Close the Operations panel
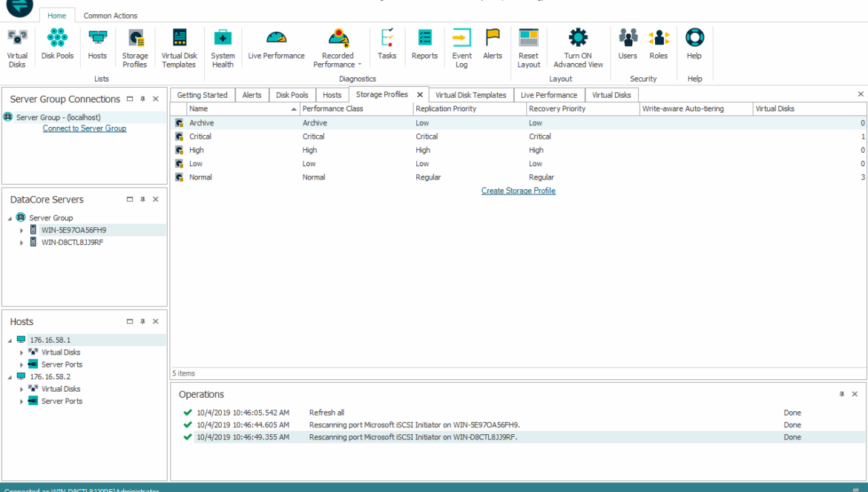This screenshot has height=492, width=868. click(855, 394)
